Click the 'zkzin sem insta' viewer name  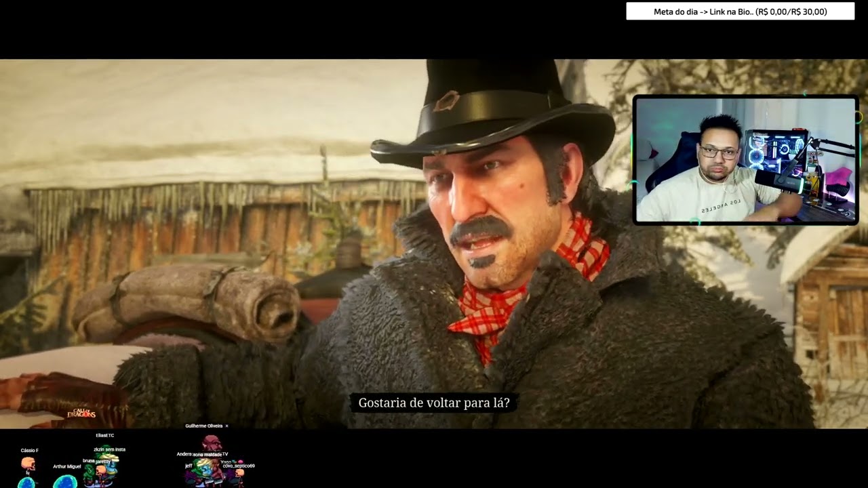pyautogui.click(x=109, y=449)
